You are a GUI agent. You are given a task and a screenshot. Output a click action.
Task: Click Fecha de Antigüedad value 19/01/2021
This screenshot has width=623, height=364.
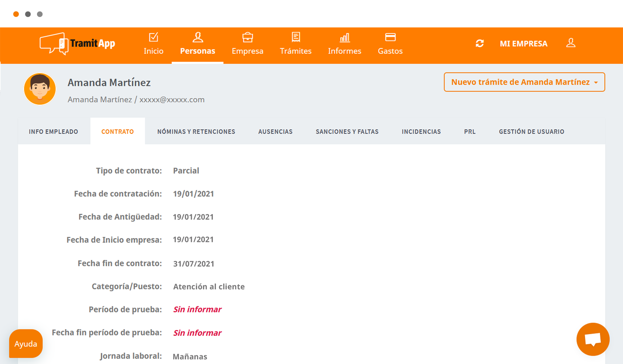tap(193, 217)
